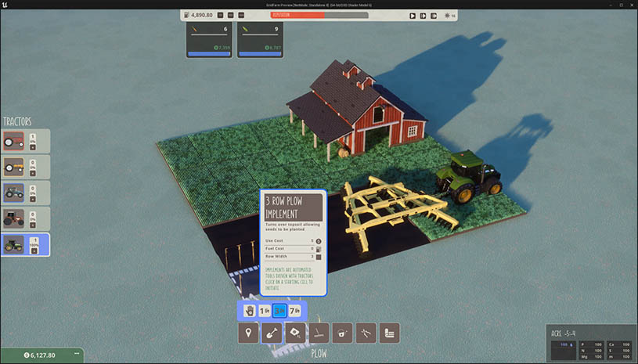The width and height of the screenshot is (638, 364).
Task: Expand the three-dots menu beside 6,127.80 balance
Action: 77,355
